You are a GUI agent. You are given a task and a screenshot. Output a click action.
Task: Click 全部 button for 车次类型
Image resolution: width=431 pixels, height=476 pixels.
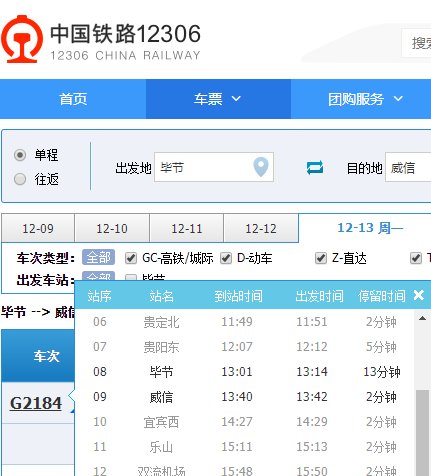98,257
